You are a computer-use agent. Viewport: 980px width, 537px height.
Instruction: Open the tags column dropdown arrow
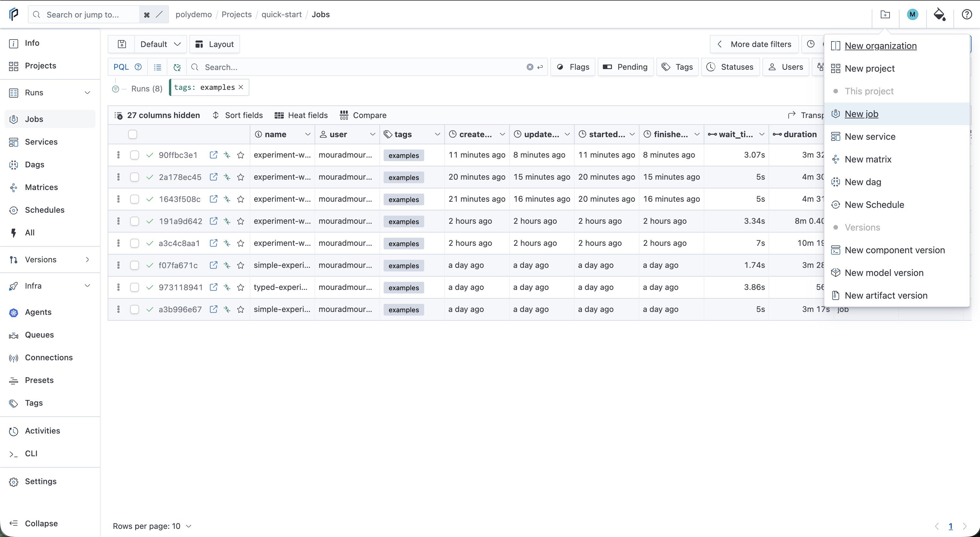[x=437, y=134]
